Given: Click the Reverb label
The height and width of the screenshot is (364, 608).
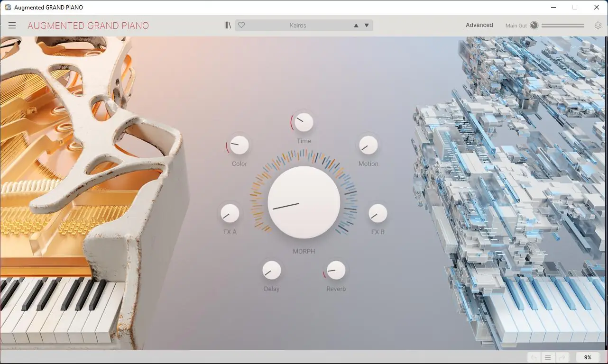Looking at the screenshot, I should (x=336, y=289).
